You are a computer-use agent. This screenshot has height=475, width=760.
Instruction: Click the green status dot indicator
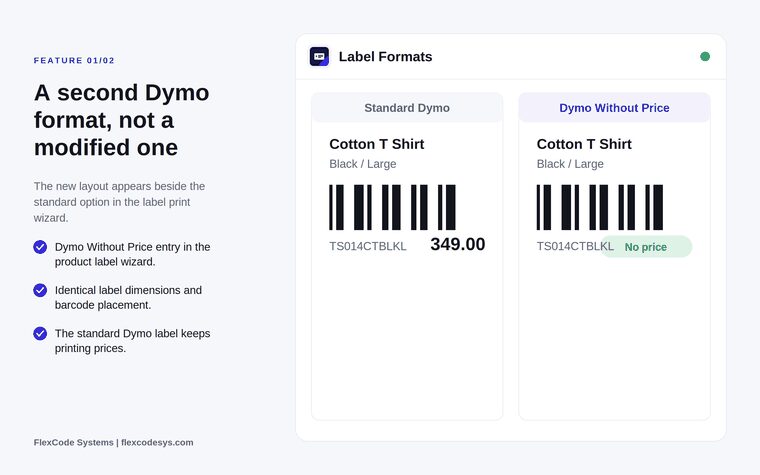[705, 57]
